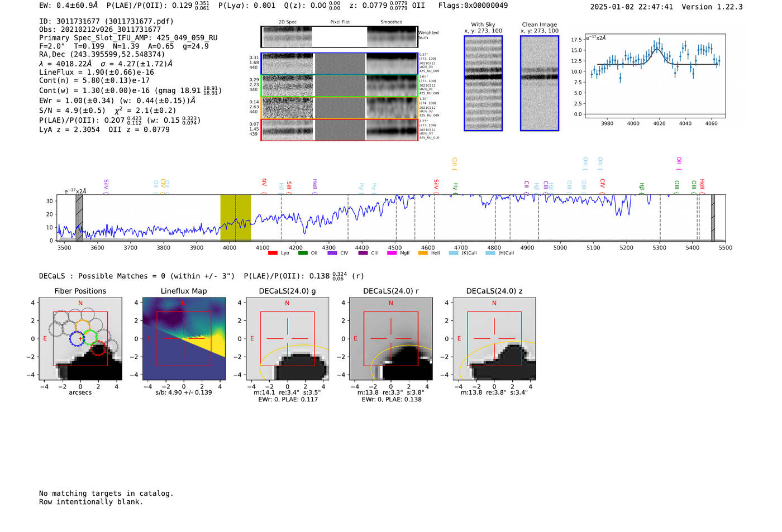Select the green-bordered 2D fiber spectrum row
The height and width of the screenshot is (532, 782).
point(340,86)
